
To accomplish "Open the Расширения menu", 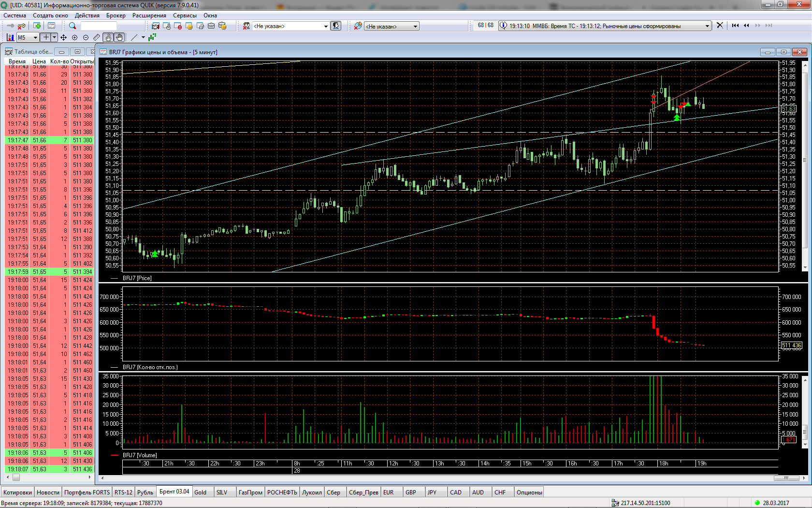I will (x=149, y=15).
